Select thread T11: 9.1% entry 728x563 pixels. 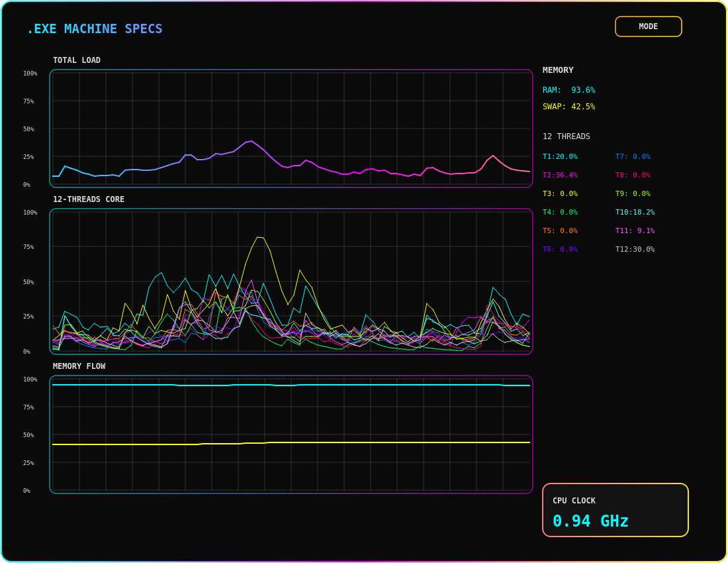point(635,231)
